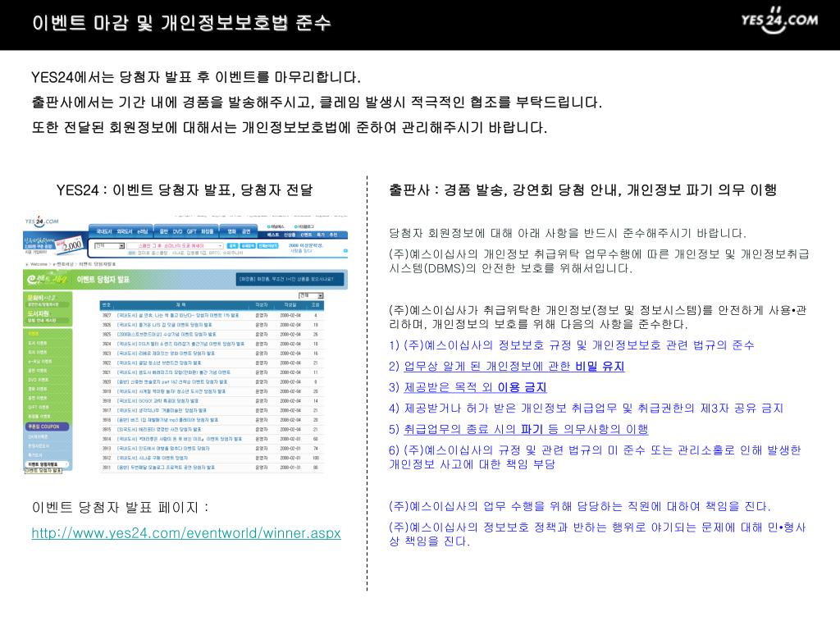Click underlined item 5) 파기 등 의무사항의 이행
Viewport: 840px width, 630px height.
pos(526,429)
